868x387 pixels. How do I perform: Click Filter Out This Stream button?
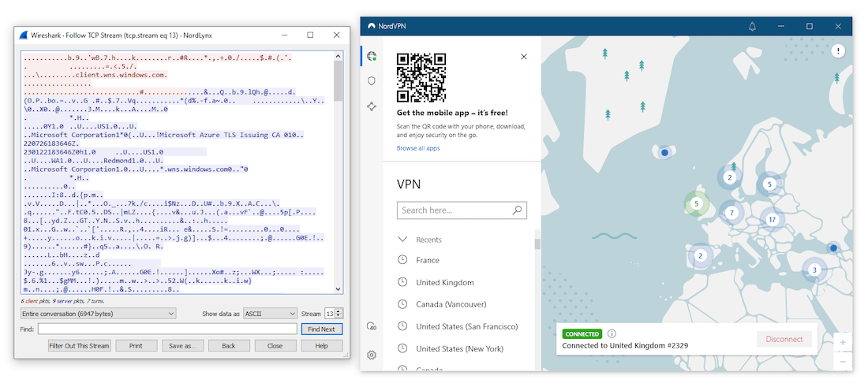pos(80,345)
